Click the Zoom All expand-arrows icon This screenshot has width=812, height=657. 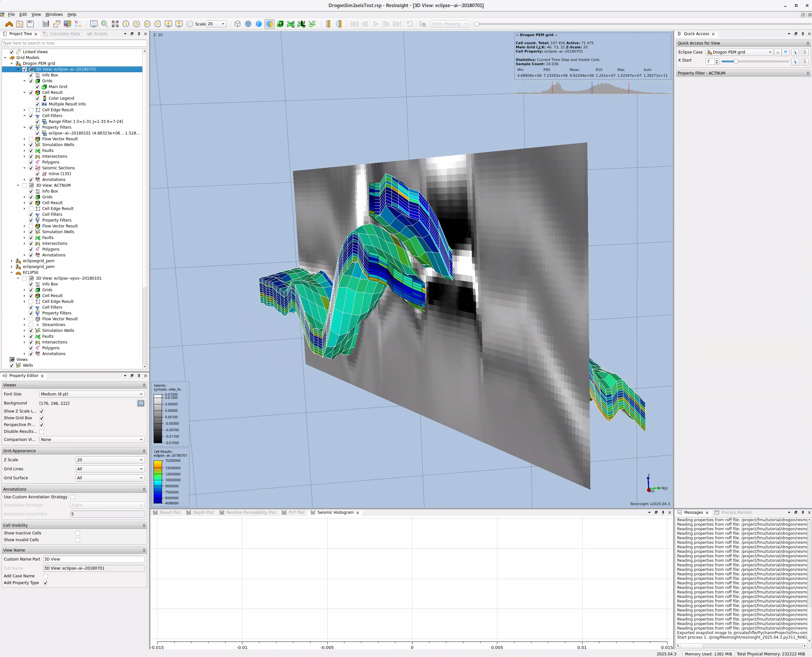[115, 24]
